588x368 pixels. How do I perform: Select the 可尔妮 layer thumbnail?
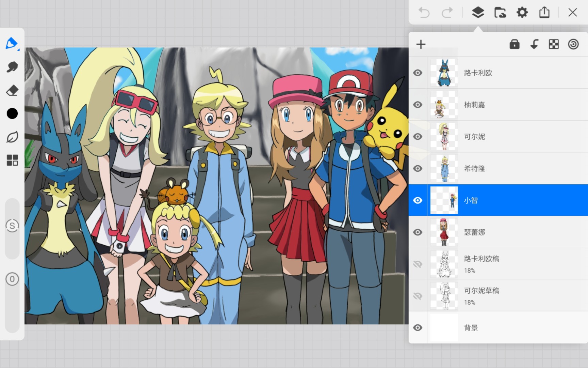444,137
